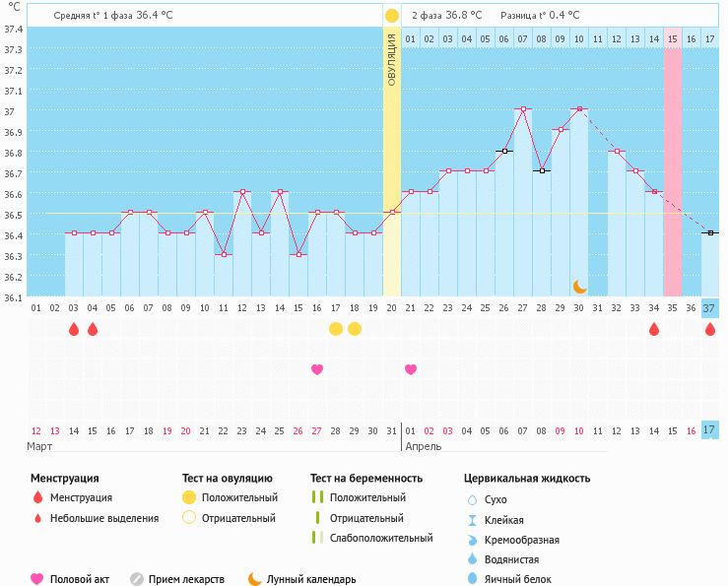
Task: Select positive ovulation test marker on day 17
Action: click(336, 329)
